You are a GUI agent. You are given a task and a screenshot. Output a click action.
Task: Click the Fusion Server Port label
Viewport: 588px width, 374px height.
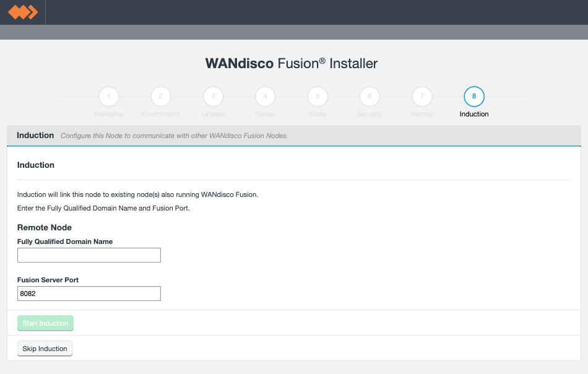(48, 280)
